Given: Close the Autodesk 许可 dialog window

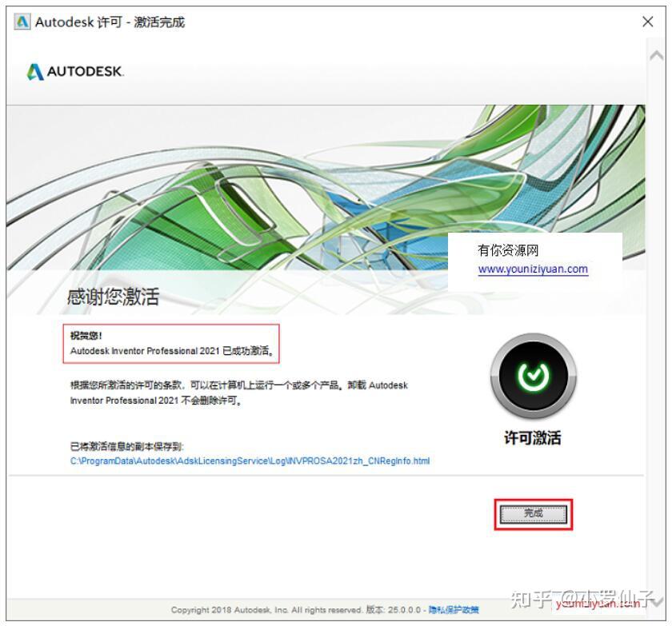Looking at the screenshot, I should 647,22.
